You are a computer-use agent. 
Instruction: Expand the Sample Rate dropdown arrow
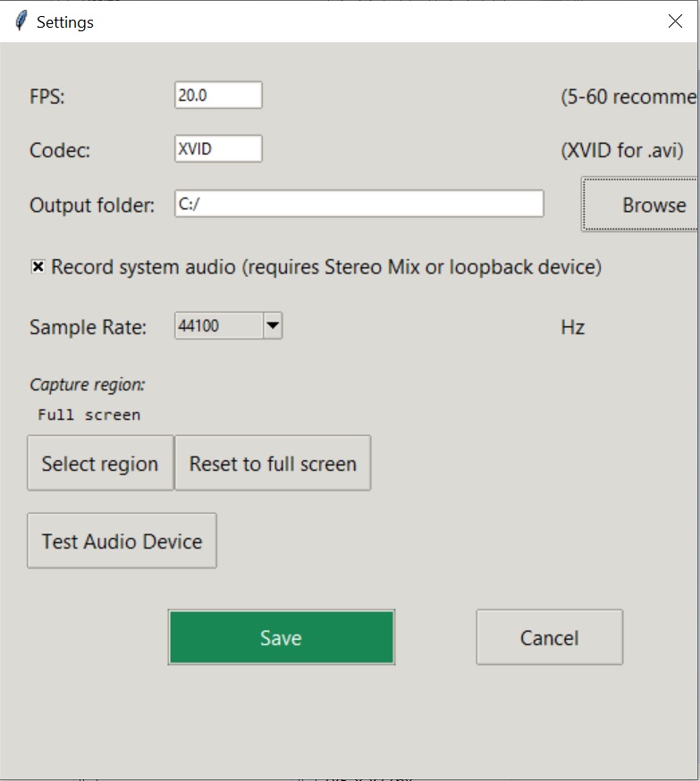click(273, 326)
